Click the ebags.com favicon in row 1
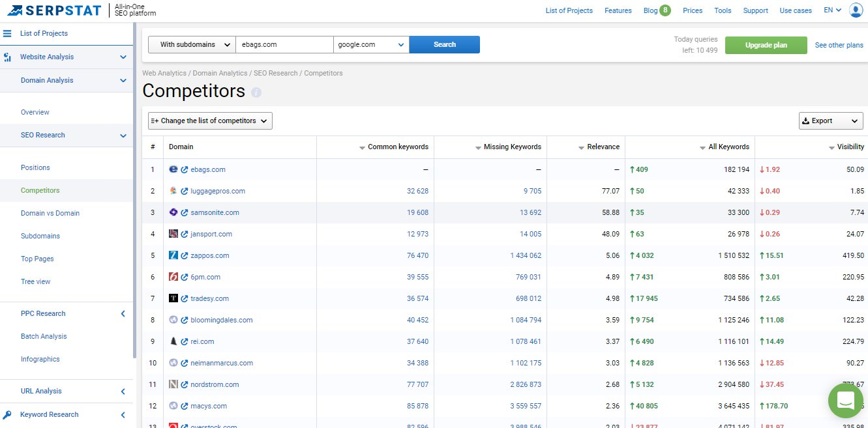Image resolution: width=868 pixels, height=428 pixels. coord(173,169)
